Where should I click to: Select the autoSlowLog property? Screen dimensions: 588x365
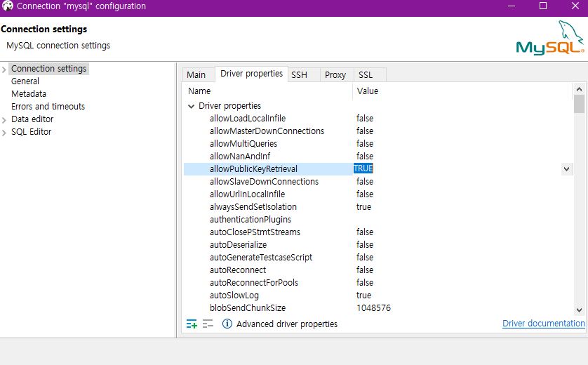(x=234, y=296)
